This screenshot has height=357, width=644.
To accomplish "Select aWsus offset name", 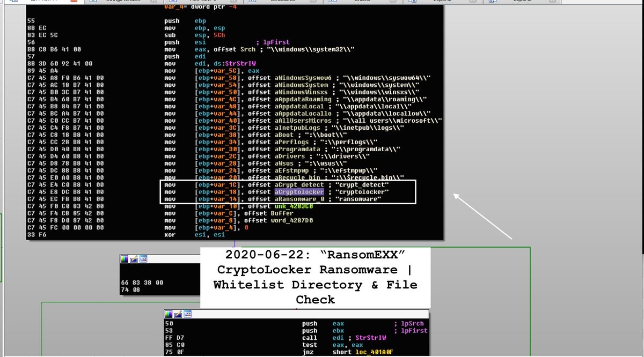I will coord(285,163).
